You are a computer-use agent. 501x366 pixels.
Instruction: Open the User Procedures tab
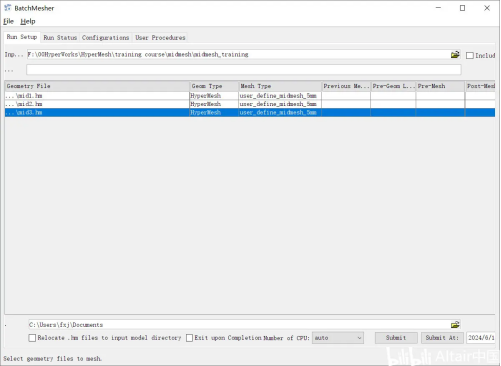pyautogui.click(x=160, y=38)
